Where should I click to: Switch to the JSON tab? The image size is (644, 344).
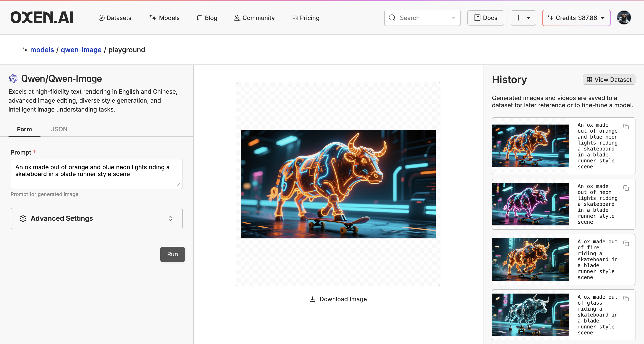tap(59, 129)
